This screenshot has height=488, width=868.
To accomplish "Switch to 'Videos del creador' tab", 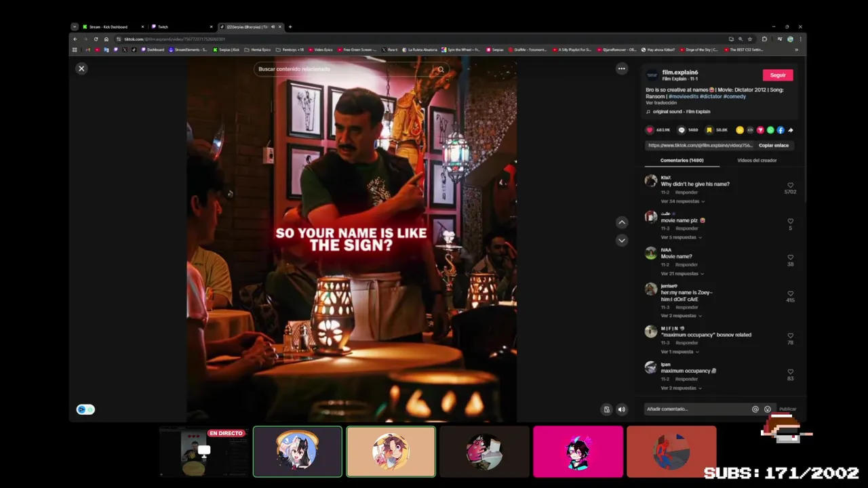I will [757, 161].
